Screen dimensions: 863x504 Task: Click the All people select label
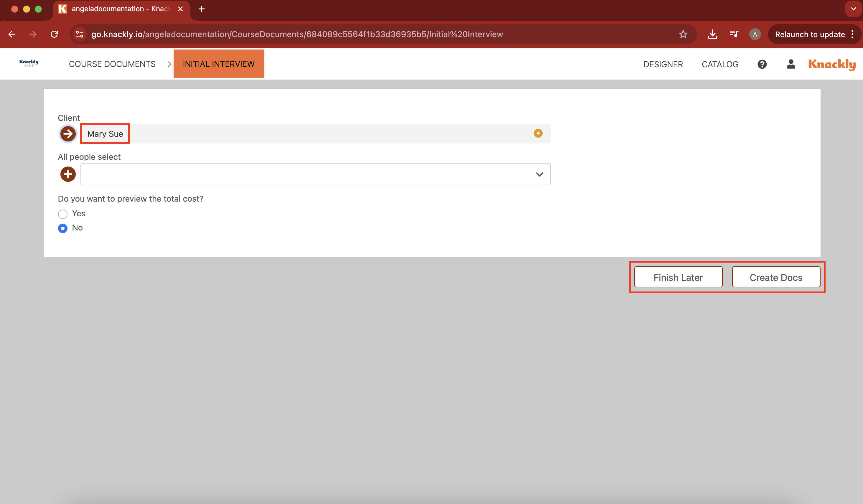[89, 157]
